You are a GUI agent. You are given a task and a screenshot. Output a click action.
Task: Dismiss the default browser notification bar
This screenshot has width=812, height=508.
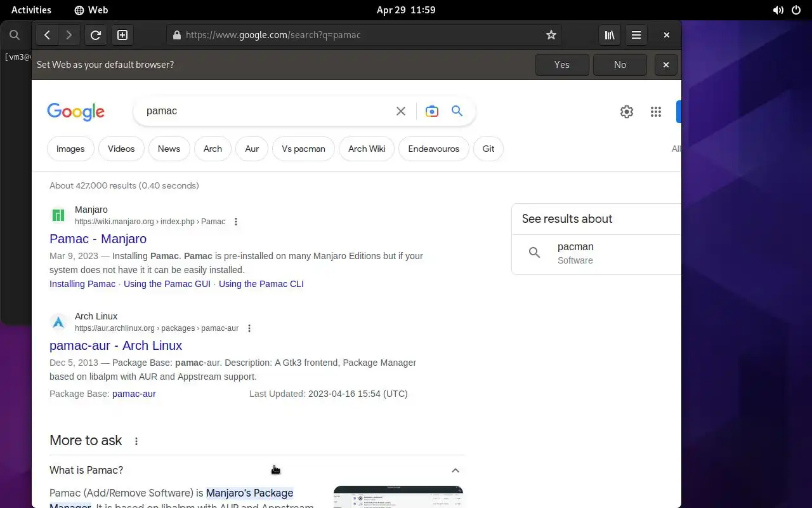[x=666, y=65]
